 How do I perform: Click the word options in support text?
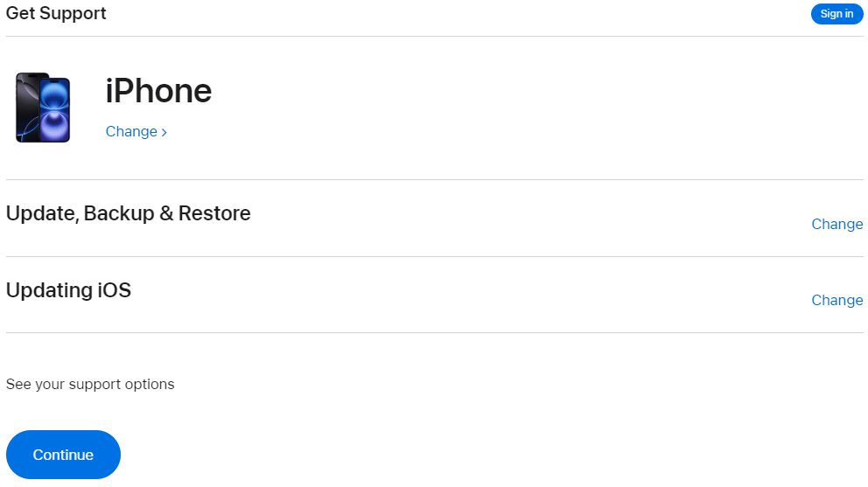(149, 385)
